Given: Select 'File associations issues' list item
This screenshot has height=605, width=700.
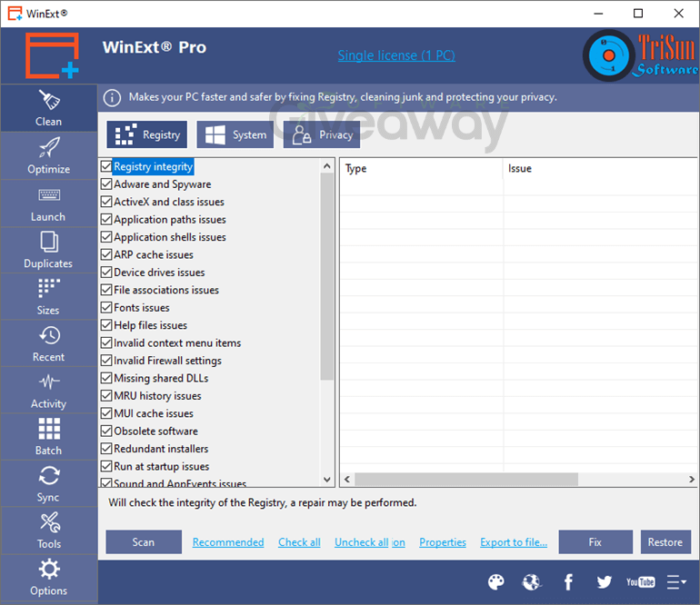Looking at the screenshot, I should tap(166, 290).
